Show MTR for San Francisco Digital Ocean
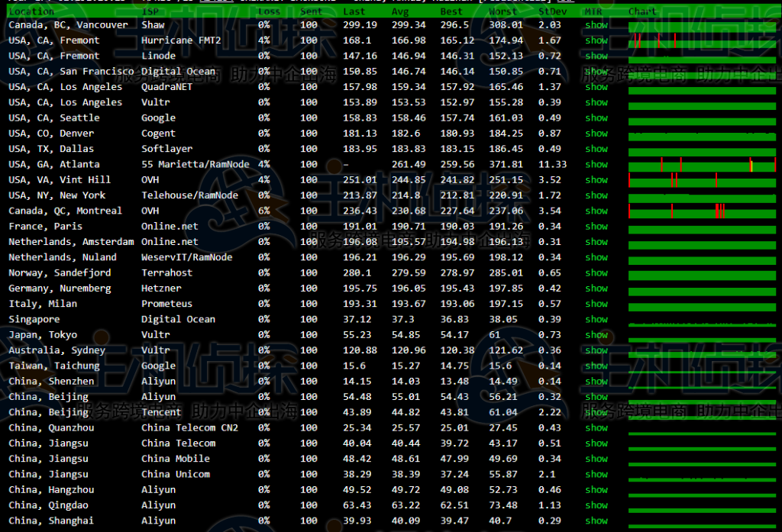 pyautogui.click(x=596, y=72)
